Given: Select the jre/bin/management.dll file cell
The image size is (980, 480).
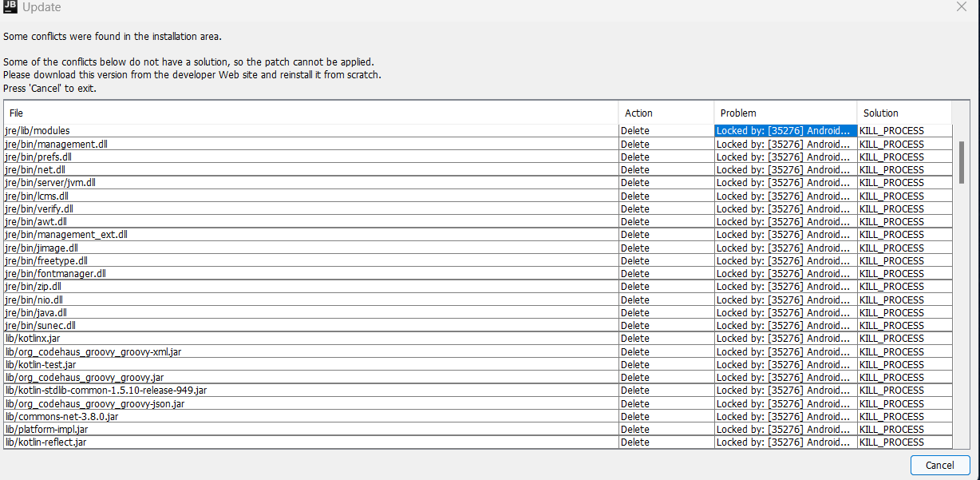Looking at the screenshot, I should click(311, 144).
